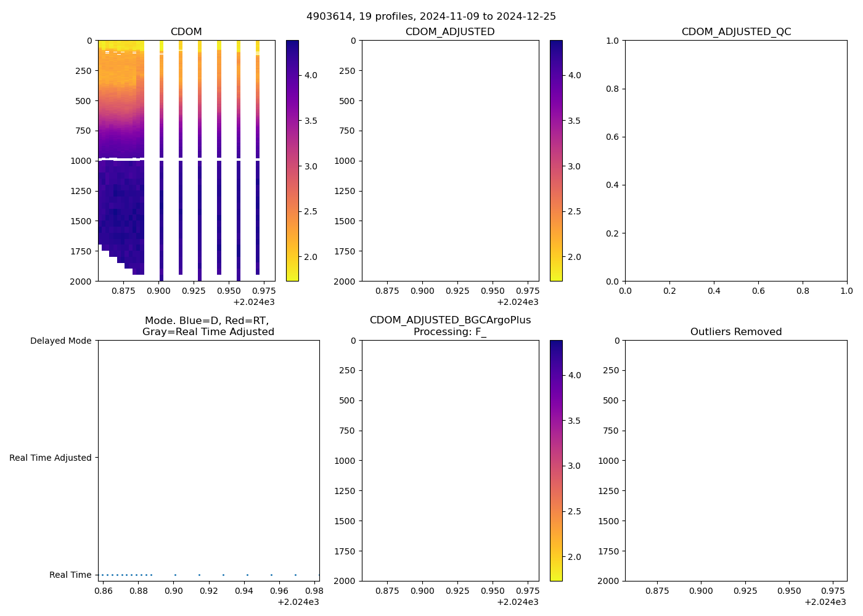Click the CDOM profile stripe at 0.900
The height and width of the screenshot is (616, 863).
[162, 185]
